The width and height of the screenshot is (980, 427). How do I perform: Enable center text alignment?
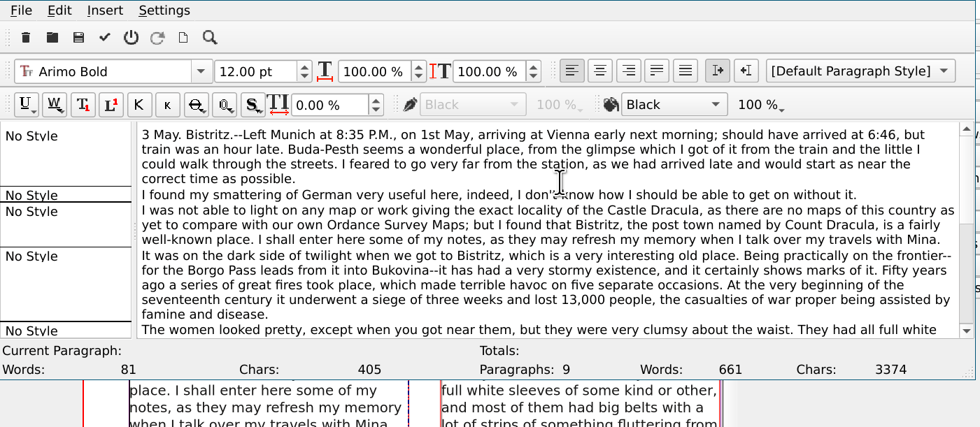(599, 71)
